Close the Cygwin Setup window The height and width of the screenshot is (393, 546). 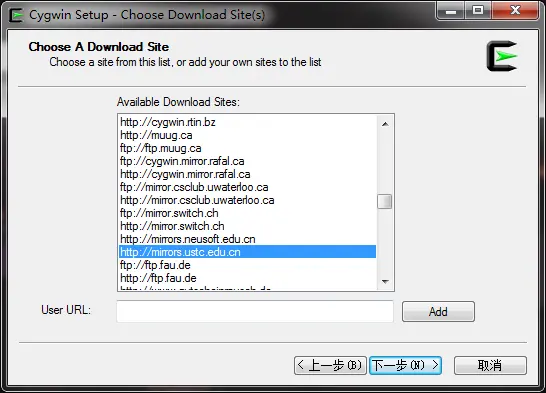point(515,11)
